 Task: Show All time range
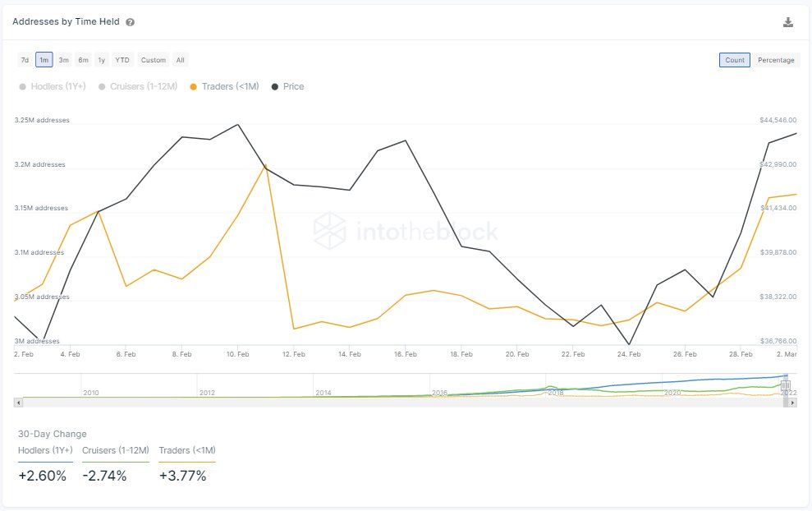(x=180, y=60)
